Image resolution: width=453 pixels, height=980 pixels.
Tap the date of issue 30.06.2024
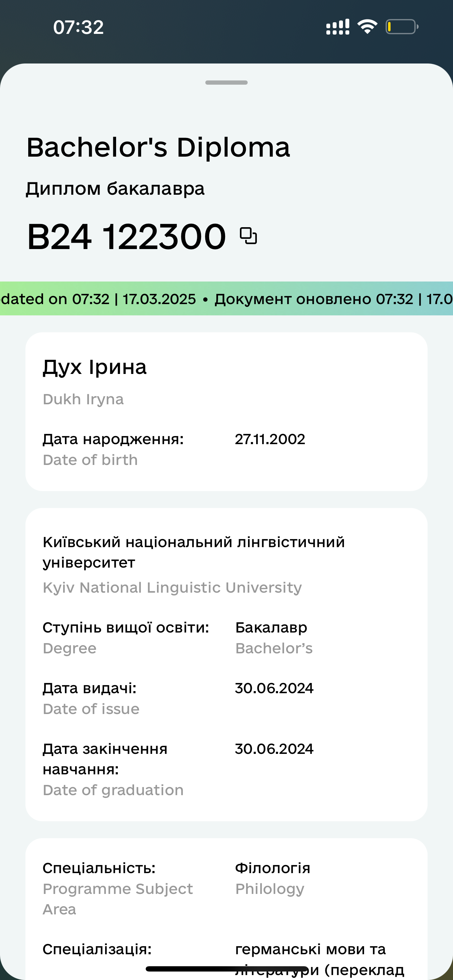[274, 688]
